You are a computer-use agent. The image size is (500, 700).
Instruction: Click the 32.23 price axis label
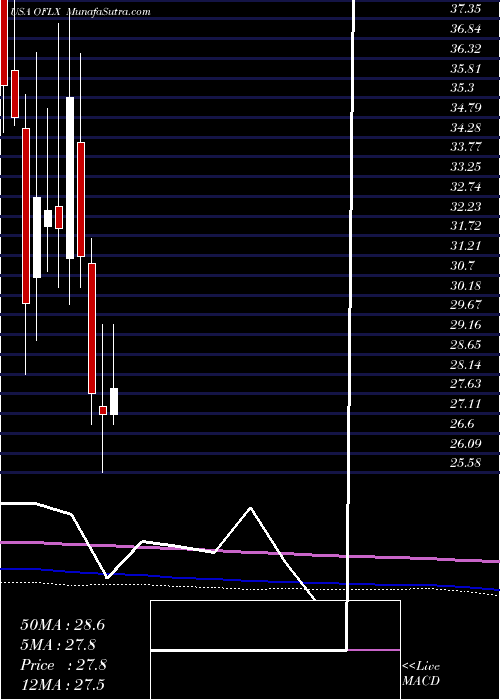click(466, 207)
